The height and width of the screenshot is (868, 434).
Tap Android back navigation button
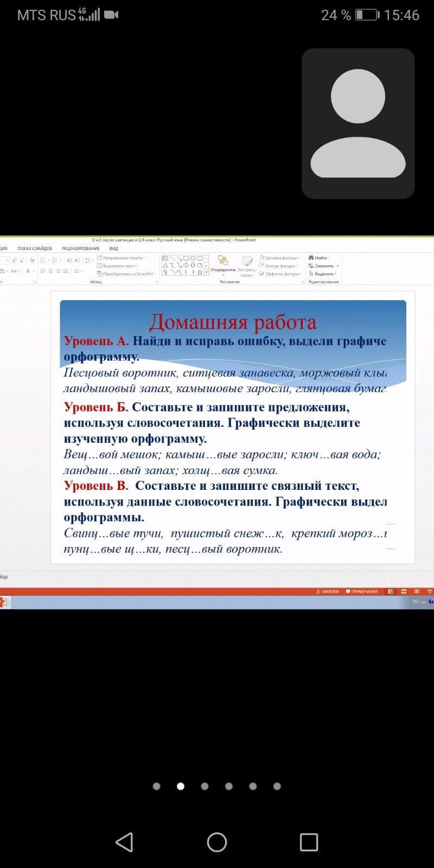click(125, 842)
